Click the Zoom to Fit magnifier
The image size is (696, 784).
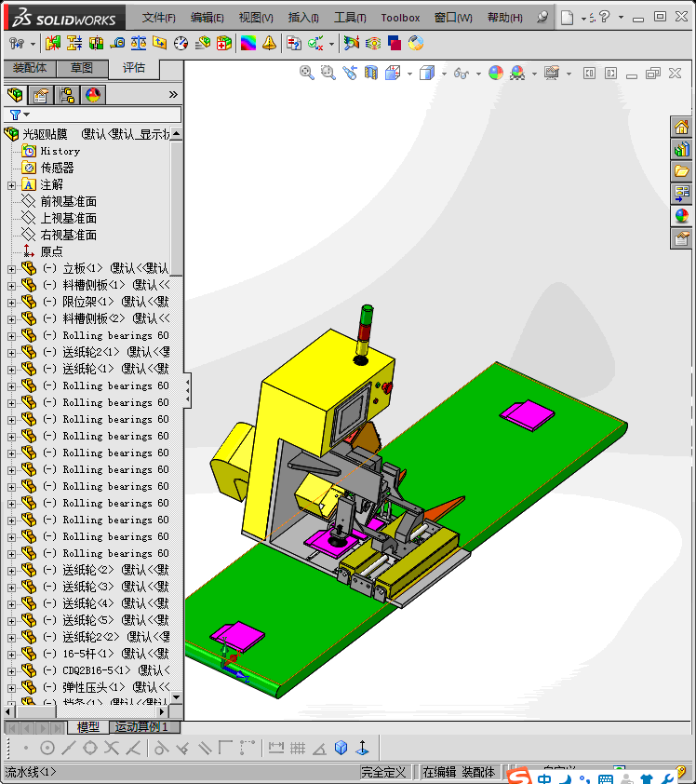coord(307,73)
